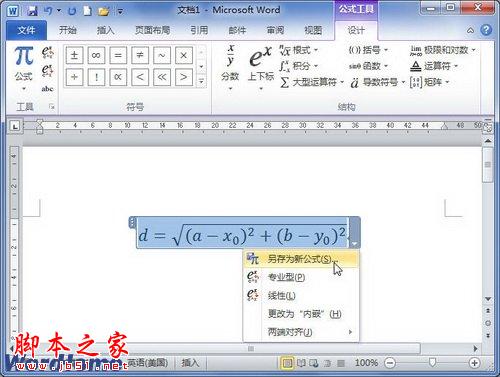Click the abc normal text button

pos(47,89)
